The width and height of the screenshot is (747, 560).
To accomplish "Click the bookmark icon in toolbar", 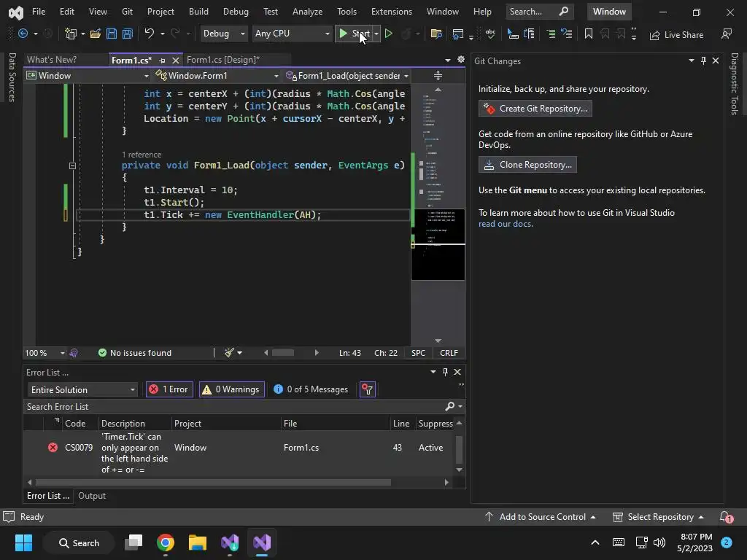I will click(x=589, y=34).
